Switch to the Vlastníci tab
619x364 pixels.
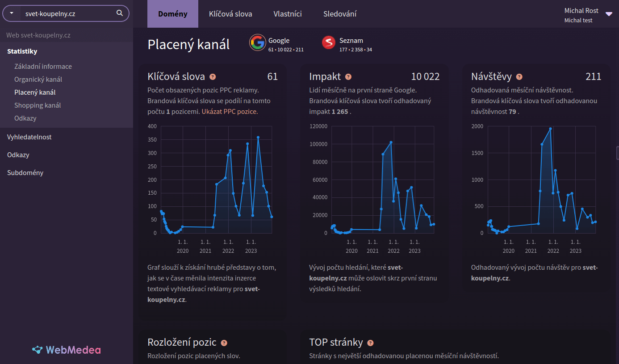tap(288, 14)
